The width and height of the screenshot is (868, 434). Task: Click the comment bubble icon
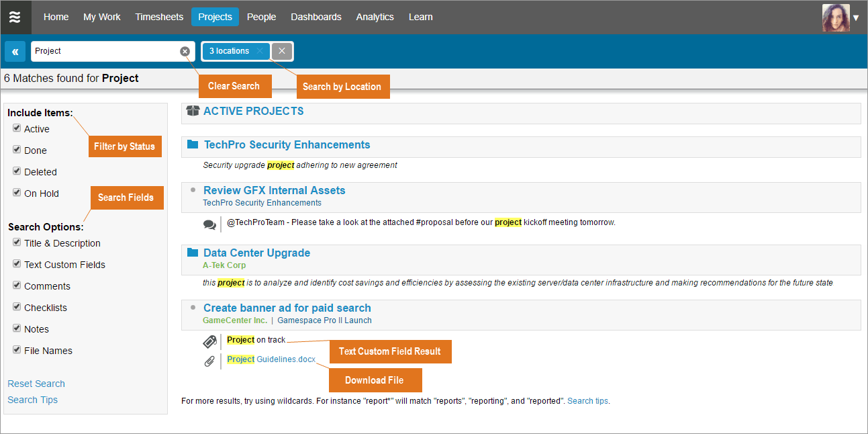coord(209,224)
